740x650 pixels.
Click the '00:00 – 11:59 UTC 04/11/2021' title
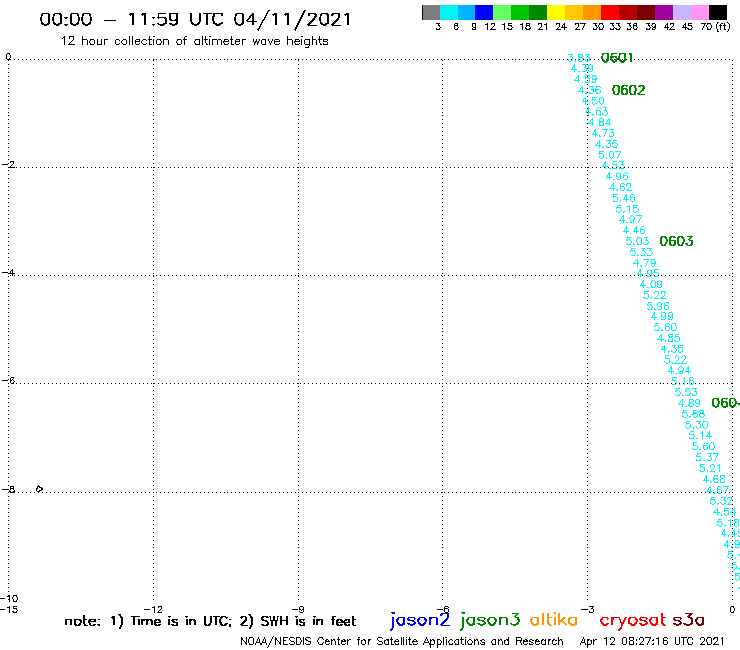[x=195, y=20]
